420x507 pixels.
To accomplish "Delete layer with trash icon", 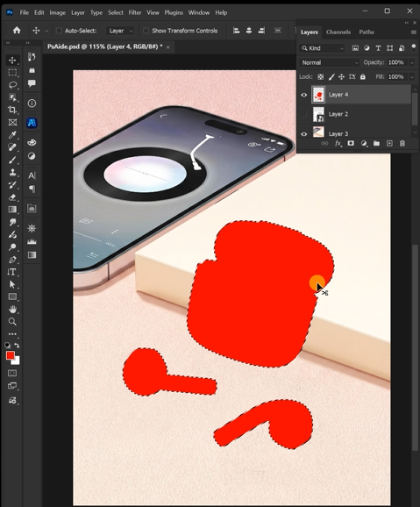I will 402,143.
